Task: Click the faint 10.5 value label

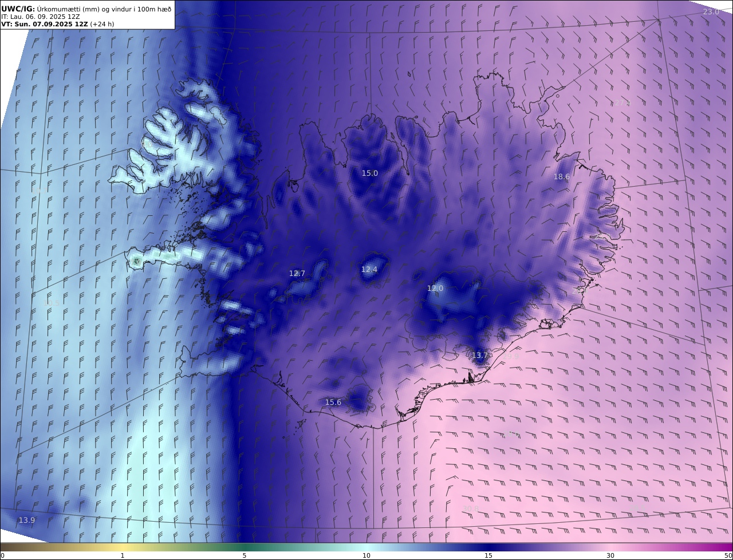Action: click(x=52, y=303)
